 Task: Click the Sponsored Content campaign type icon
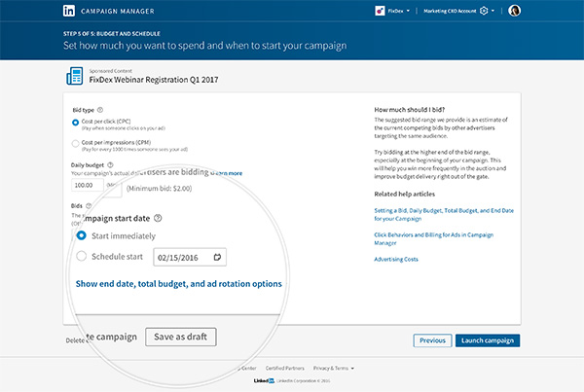[x=75, y=76]
